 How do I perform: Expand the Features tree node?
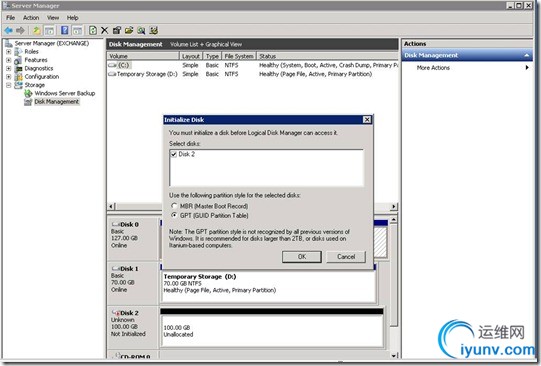pyautogui.click(x=9, y=60)
